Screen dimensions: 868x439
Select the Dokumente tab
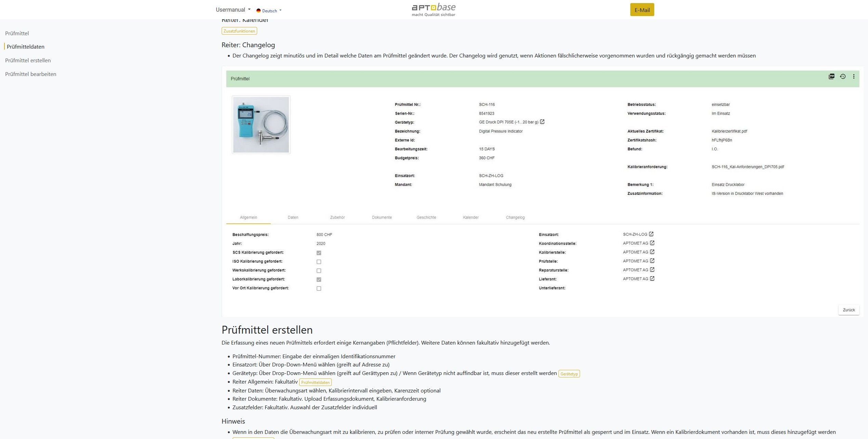382,217
